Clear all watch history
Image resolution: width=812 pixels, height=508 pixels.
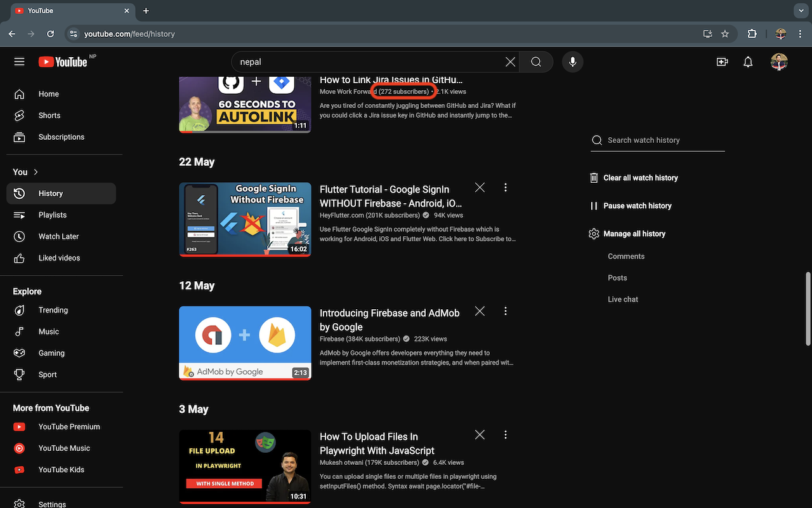point(640,178)
